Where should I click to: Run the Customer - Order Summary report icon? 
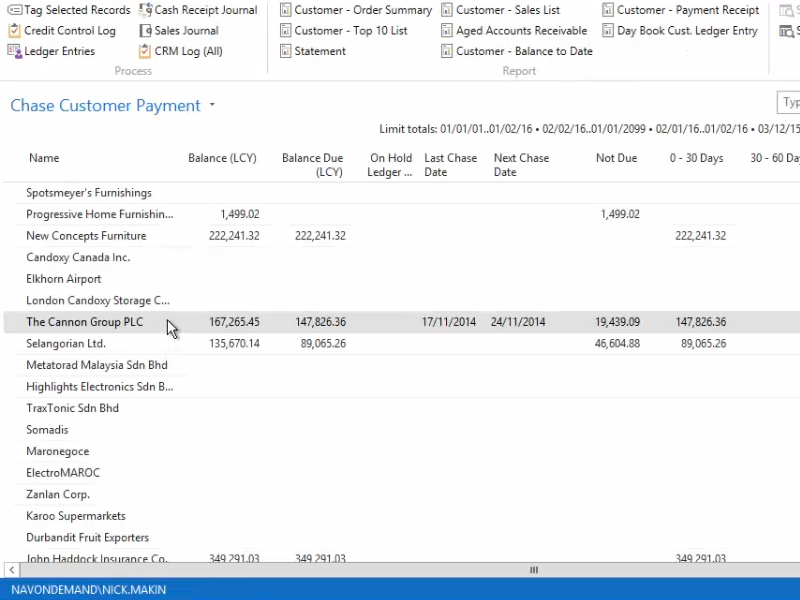point(286,10)
